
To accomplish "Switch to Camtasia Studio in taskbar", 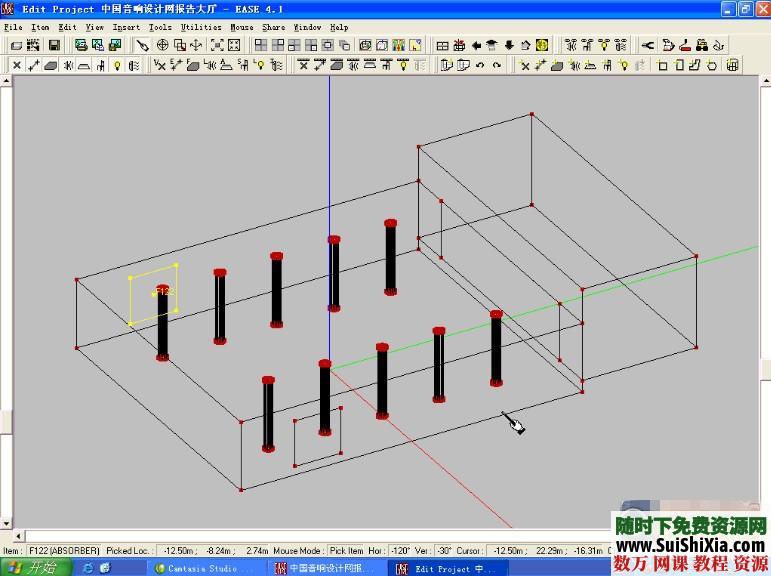I will [x=205, y=568].
